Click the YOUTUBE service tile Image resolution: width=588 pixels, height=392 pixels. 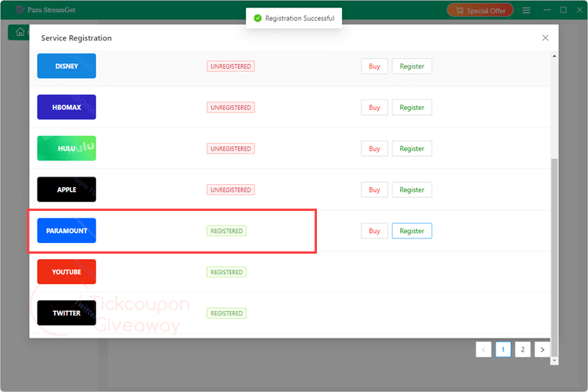(66, 272)
